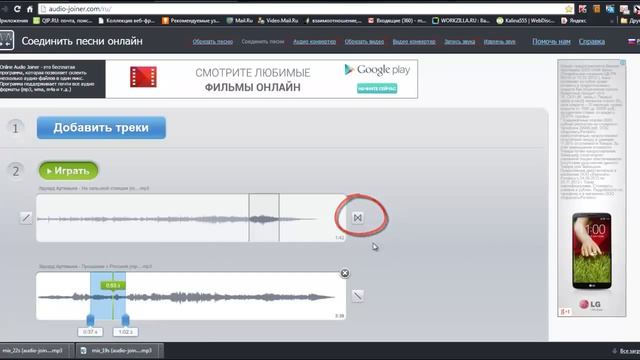Open the Соединить песни tab
The width and height of the screenshot is (640, 360).
point(263,42)
